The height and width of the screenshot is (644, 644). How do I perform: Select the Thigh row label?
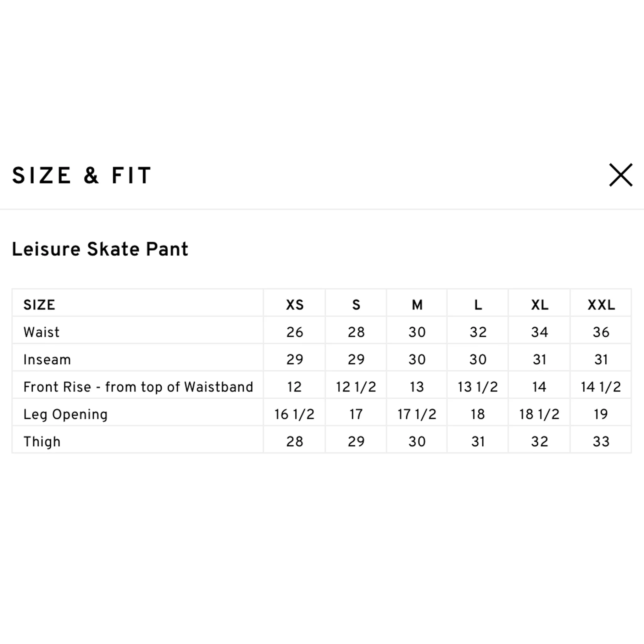coord(42,442)
